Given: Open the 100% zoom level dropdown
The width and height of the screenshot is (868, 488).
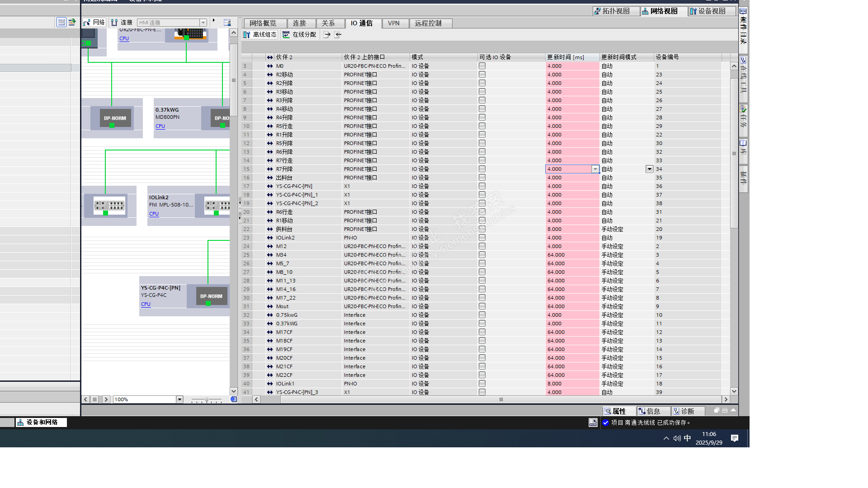Looking at the screenshot, I should (x=179, y=399).
